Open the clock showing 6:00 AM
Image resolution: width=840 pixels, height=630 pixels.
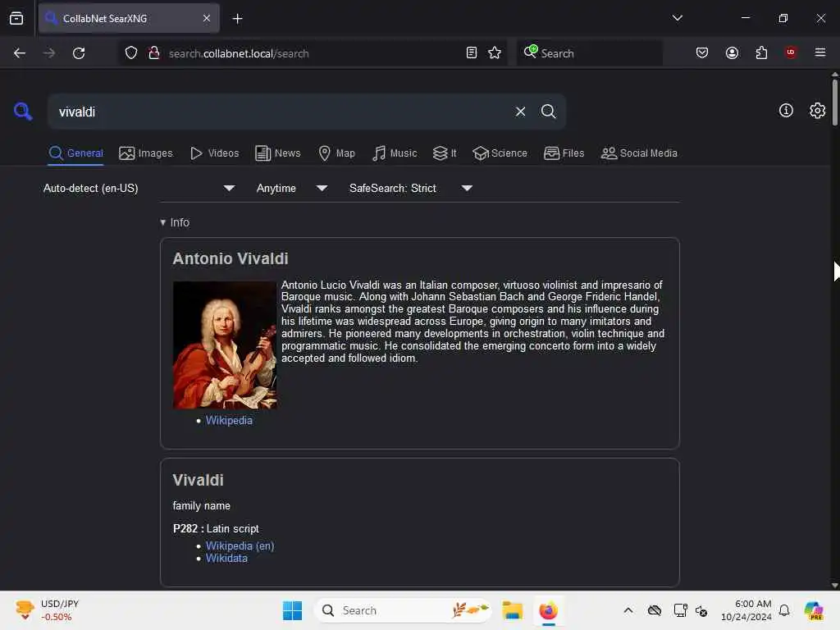[x=746, y=610]
